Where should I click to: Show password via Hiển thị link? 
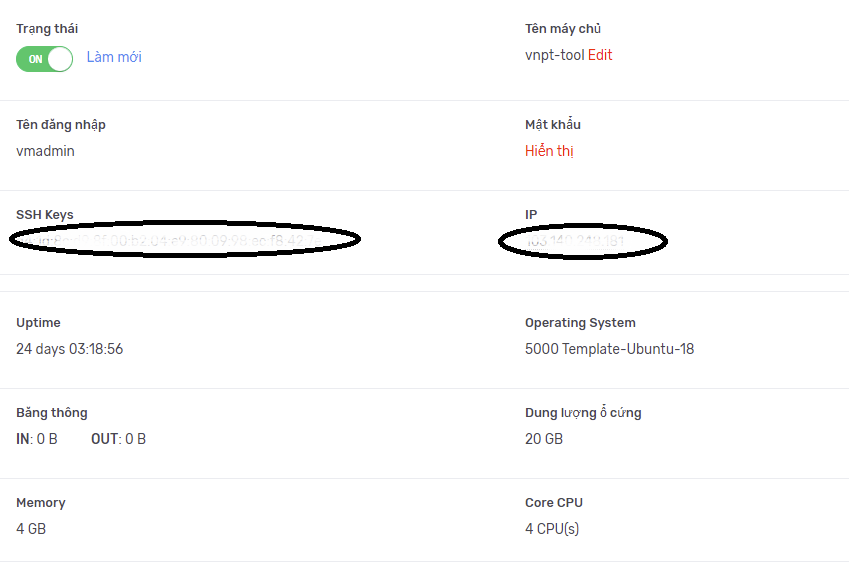coord(549,151)
